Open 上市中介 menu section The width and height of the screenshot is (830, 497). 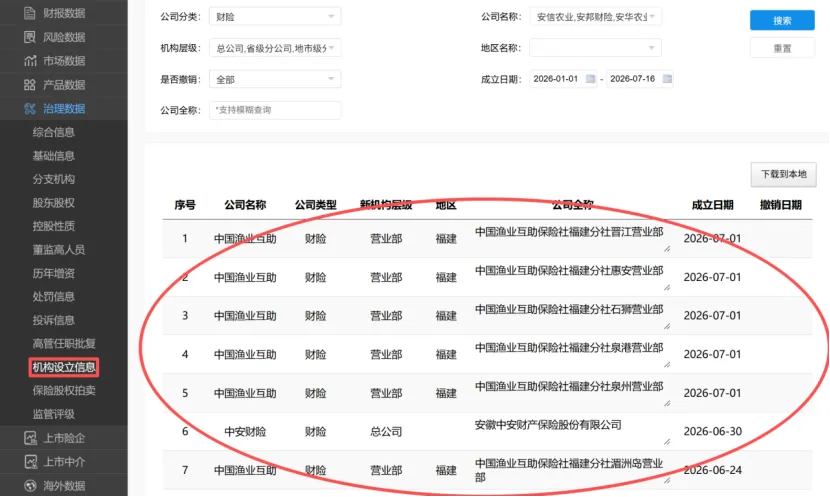coord(64,462)
